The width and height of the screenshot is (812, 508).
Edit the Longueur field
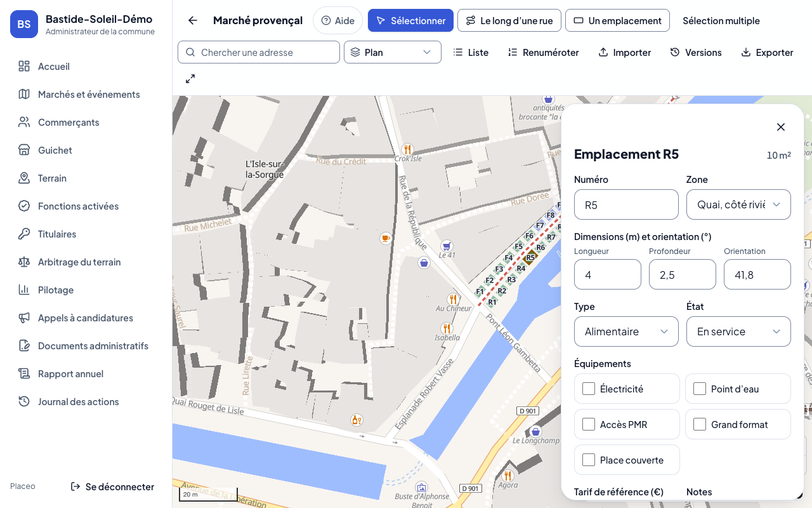(608, 274)
